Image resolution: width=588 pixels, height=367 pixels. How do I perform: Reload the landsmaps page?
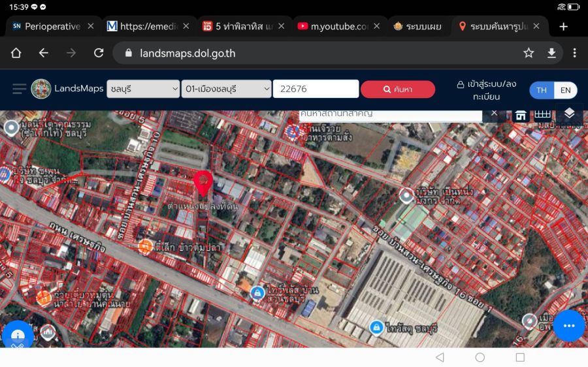(x=99, y=53)
